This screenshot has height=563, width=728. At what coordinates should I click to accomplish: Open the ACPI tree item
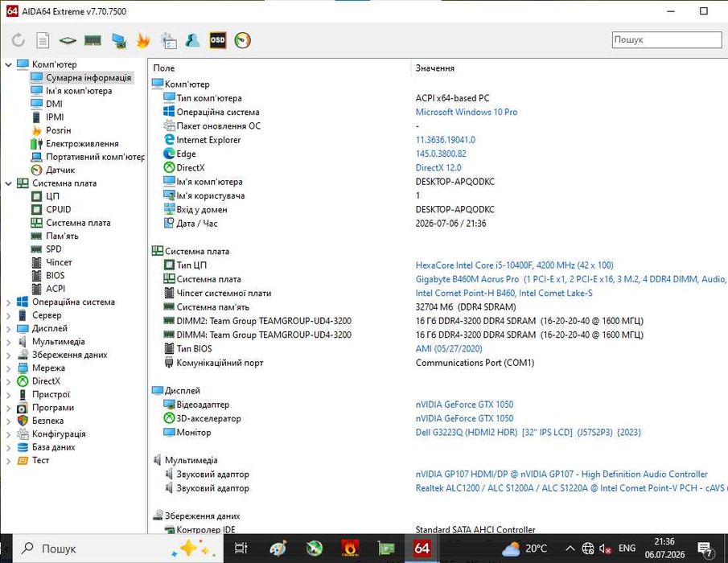click(x=56, y=289)
